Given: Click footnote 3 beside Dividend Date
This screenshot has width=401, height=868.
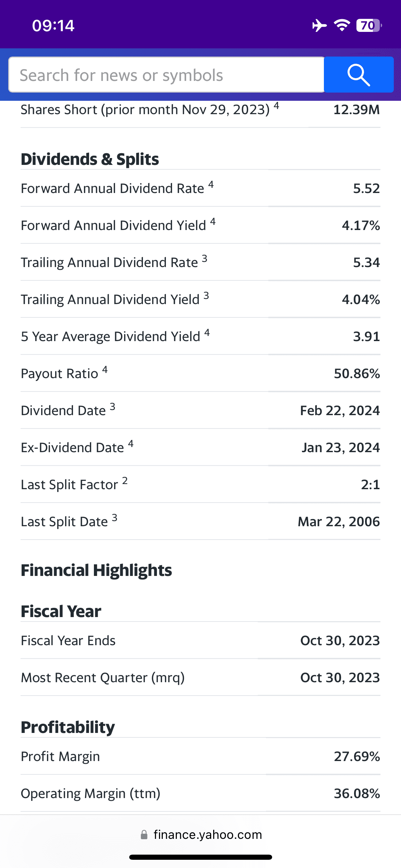Looking at the screenshot, I should tap(112, 407).
